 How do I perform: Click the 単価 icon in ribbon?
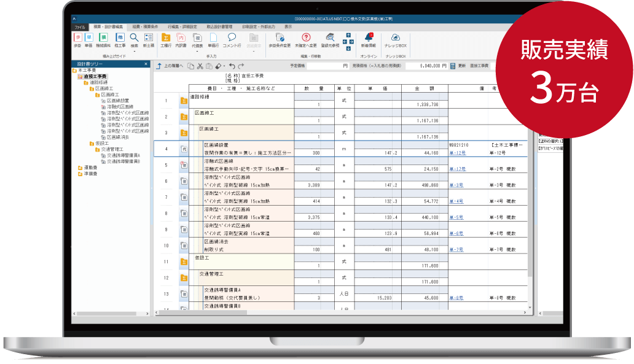[x=88, y=41]
